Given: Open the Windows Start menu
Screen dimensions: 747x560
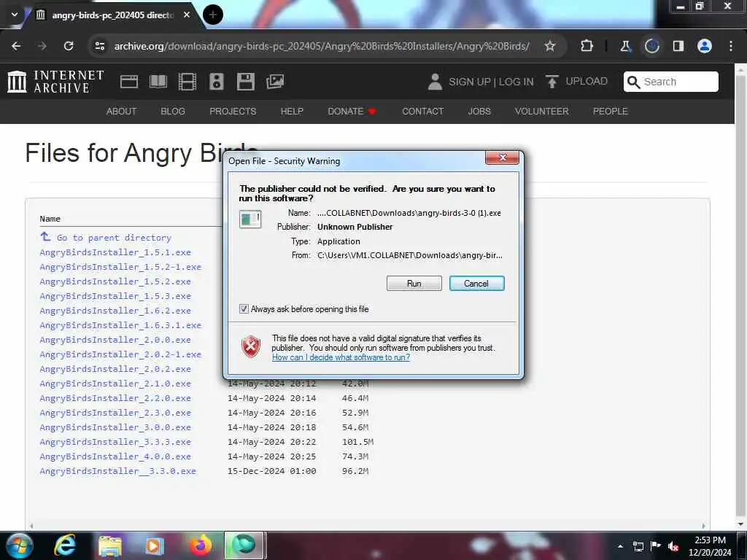Looking at the screenshot, I should [x=20, y=545].
